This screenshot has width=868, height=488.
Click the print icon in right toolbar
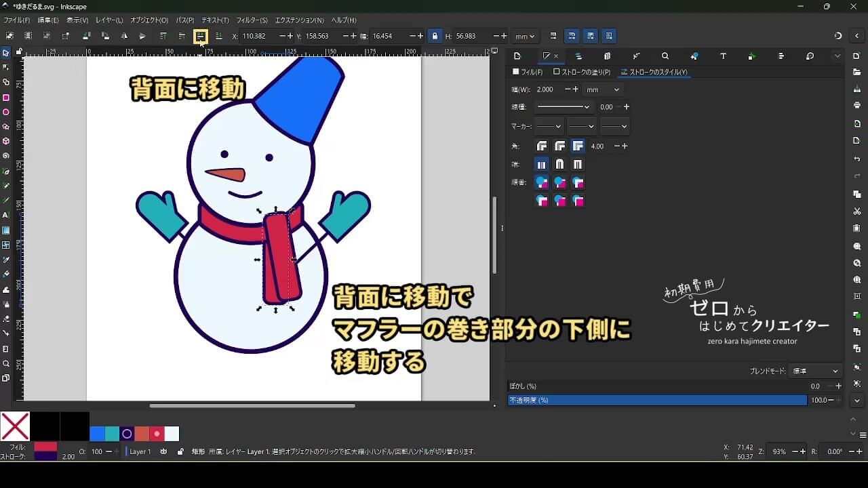coord(857,106)
